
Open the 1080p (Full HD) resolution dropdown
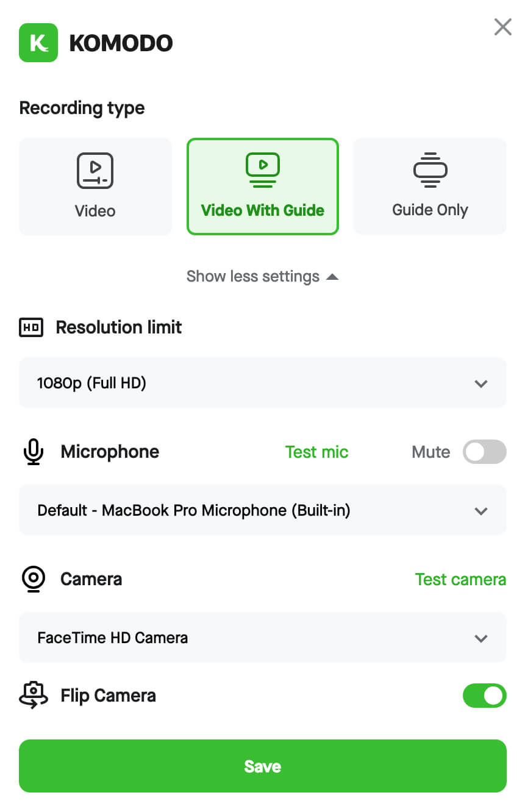click(x=263, y=383)
